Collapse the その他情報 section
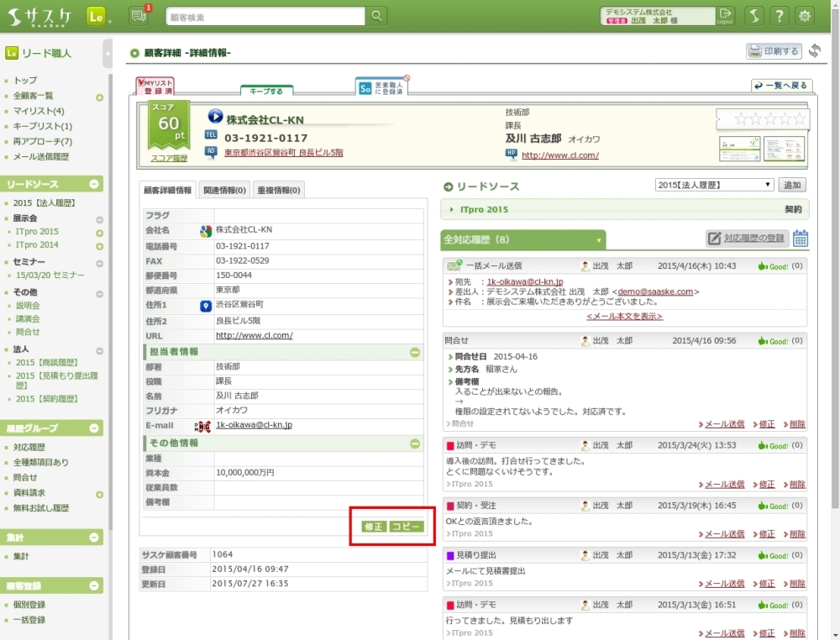This screenshot has width=840, height=640. click(x=415, y=443)
